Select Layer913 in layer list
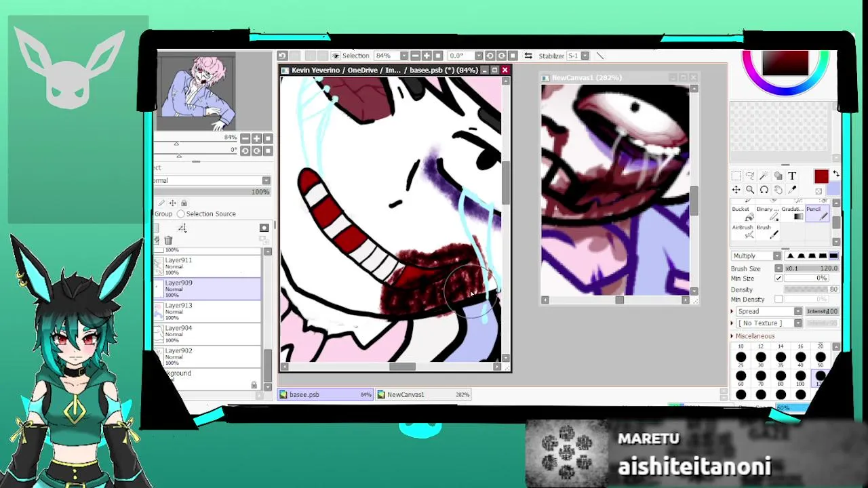Viewport: 868px width, 488px height. point(208,311)
